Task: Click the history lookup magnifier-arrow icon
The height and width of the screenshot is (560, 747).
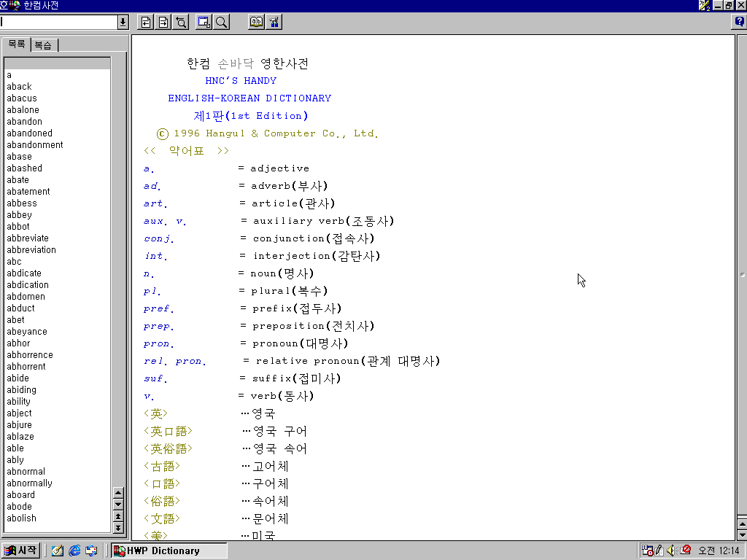Action: point(181,22)
